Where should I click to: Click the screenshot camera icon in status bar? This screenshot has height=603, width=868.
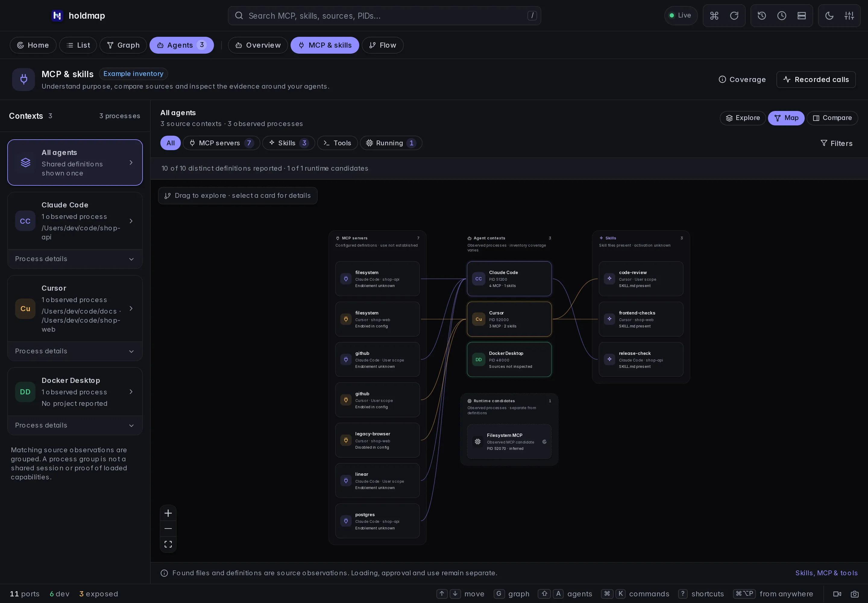[x=854, y=594]
